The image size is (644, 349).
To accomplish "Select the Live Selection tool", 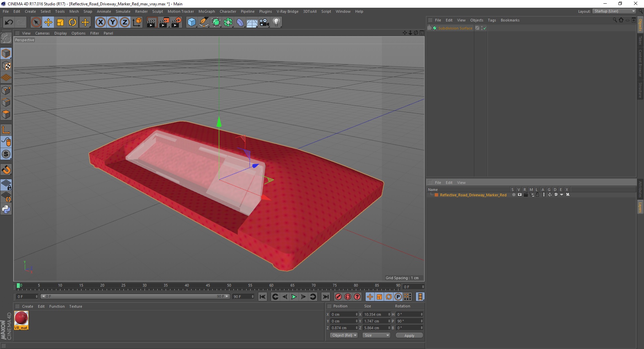I will (x=36, y=22).
